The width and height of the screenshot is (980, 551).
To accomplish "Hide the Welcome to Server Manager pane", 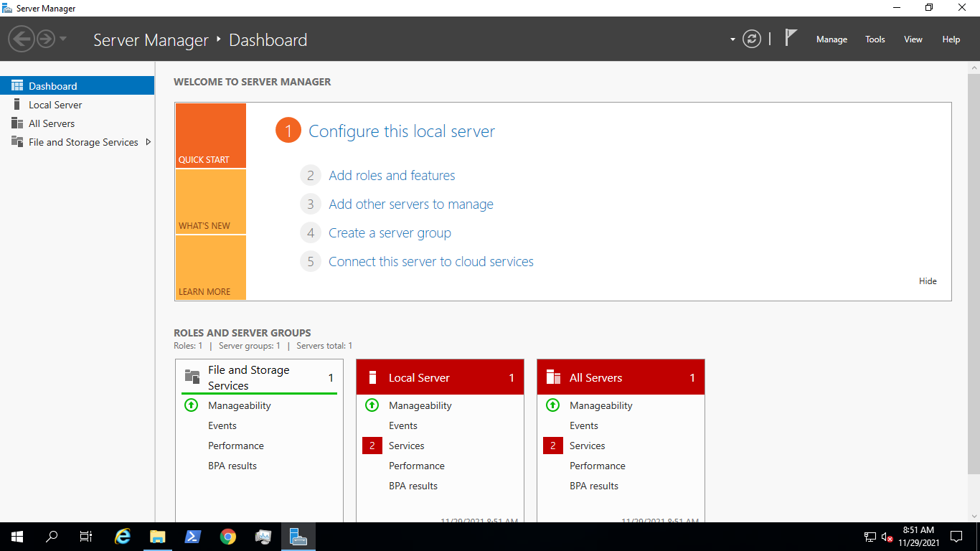I will (x=927, y=281).
